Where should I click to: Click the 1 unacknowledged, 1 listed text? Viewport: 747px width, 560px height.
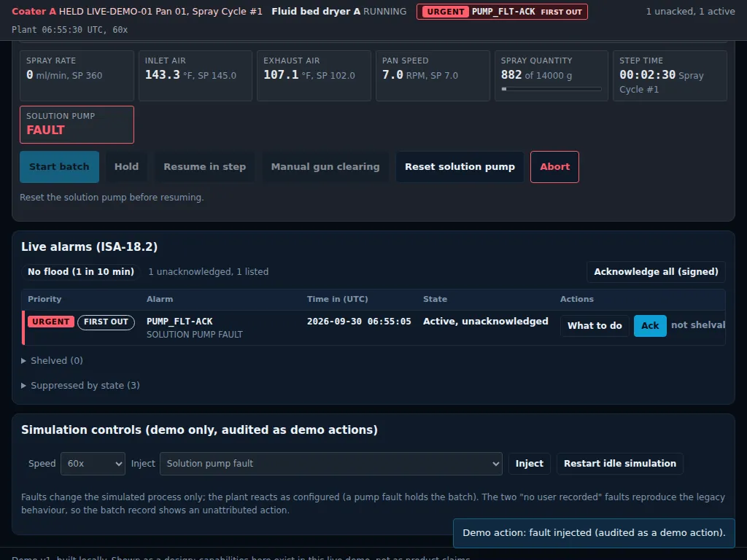(x=208, y=271)
